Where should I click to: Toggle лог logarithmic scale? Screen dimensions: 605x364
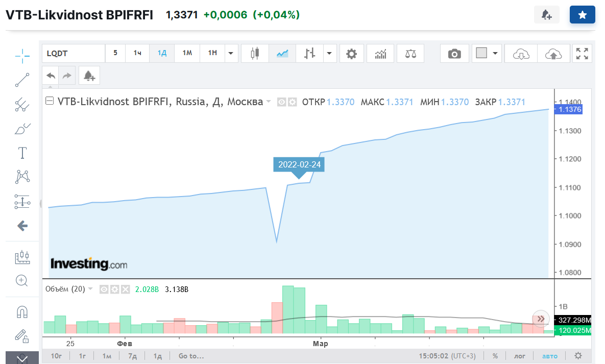click(x=519, y=356)
